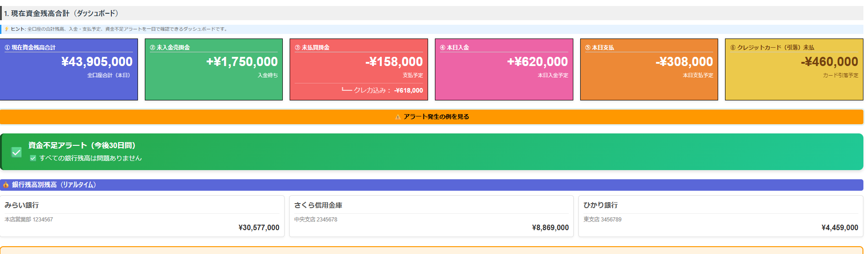The image size is (868, 254).
Task: Open the ③ 未払買掛金 card
Action: [359, 69]
